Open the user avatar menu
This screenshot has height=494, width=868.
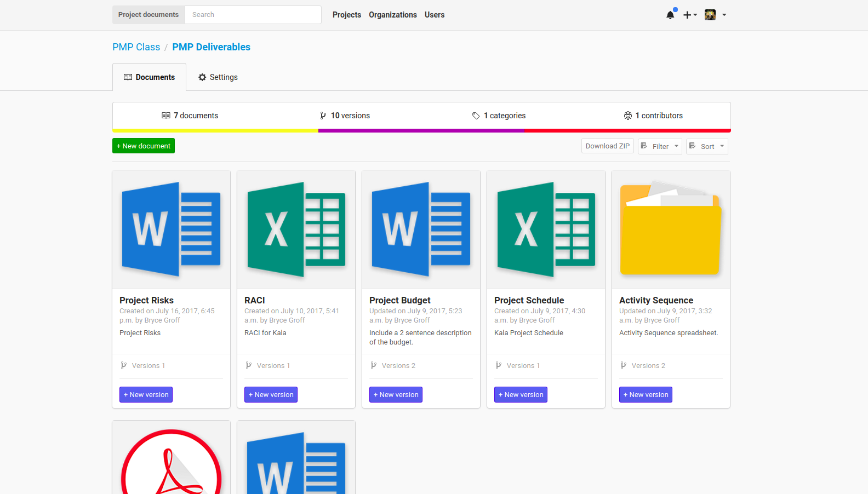point(715,15)
